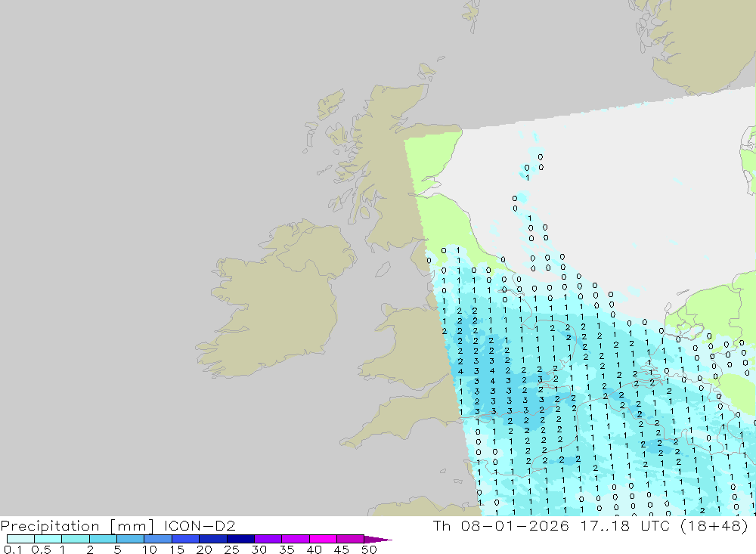Click the date '08-01-2026' text
This screenshot has width=756, height=554.
(514, 525)
